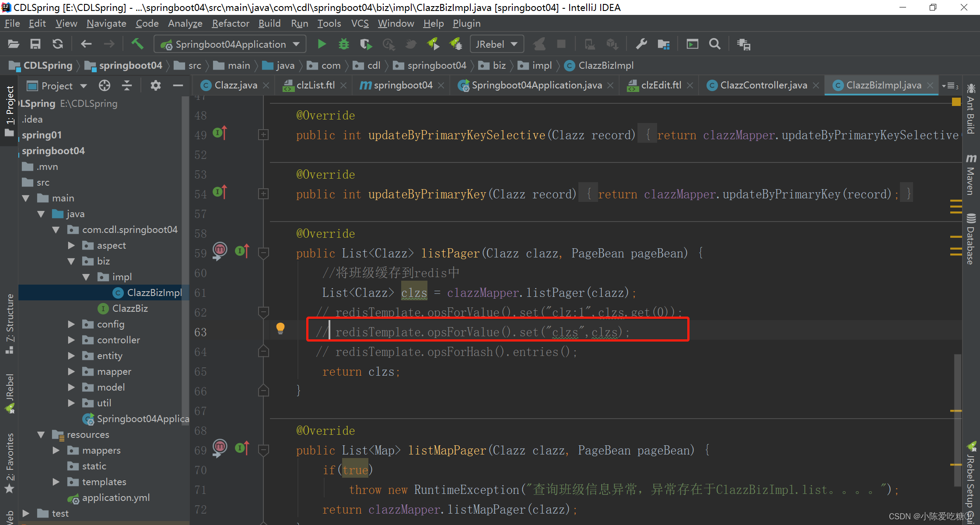Unfold the updateByPrimaryKeySelective method plus marker

(x=263, y=135)
